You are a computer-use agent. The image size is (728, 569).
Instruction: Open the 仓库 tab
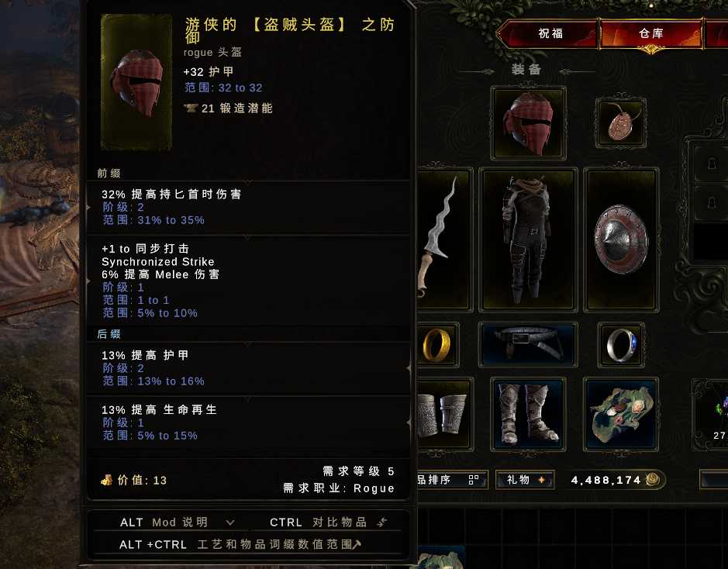tap(651, 33)
